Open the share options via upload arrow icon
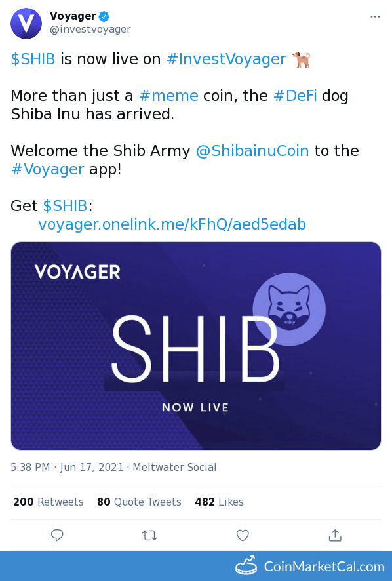This screenshot has width=392, height=581. [335, 536]
